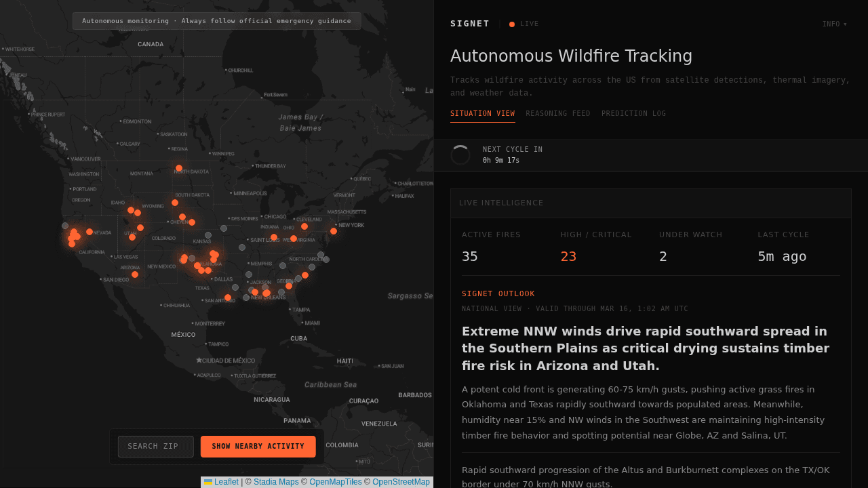Viewport: 868px width, 488px height.
Task: Click the fire marker near Saint Louis
Action: pyautogui.click(x=274, y=237)
